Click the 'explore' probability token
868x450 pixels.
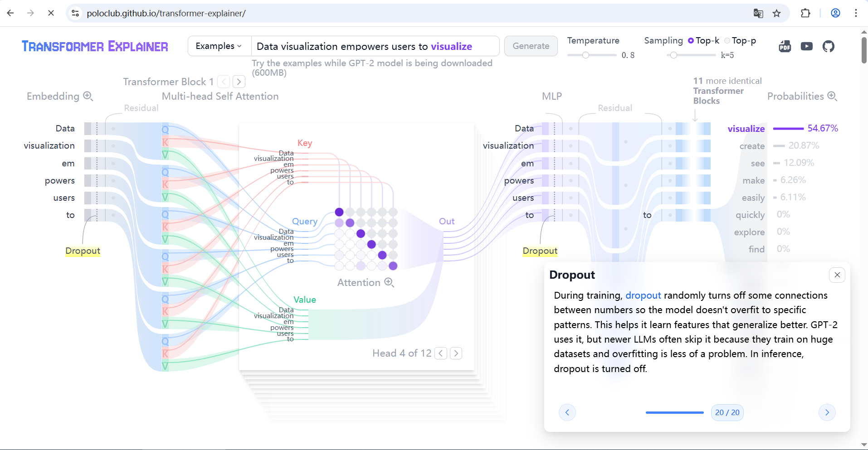(x=749, y=232)
